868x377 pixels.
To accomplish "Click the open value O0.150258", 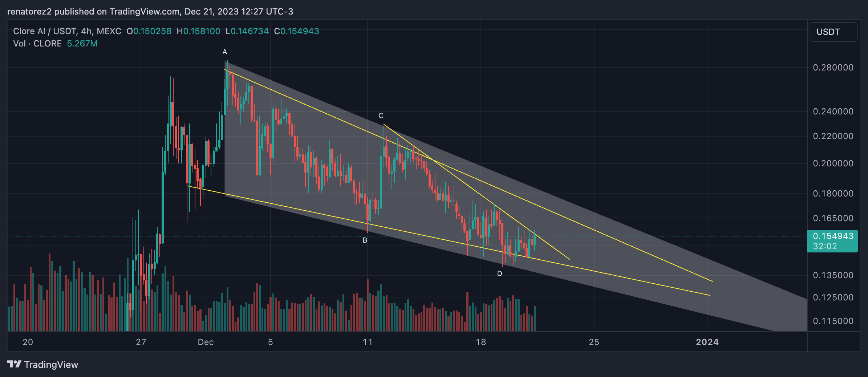I will coord(149,31).
